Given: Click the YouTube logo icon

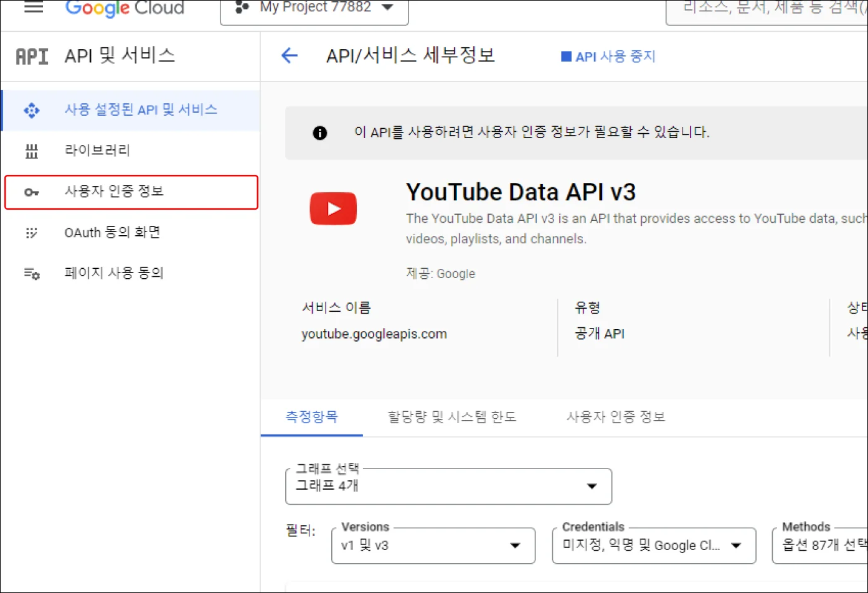Looking at the screenshot, I should [x=333, y=208].
